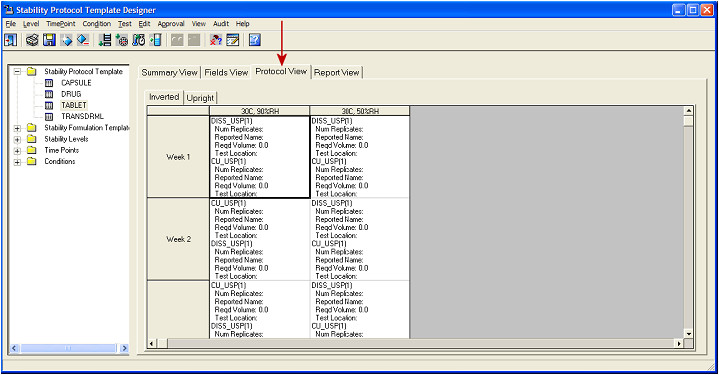Click the tree panel scrollbar left arrow

[x=14, y=348]
